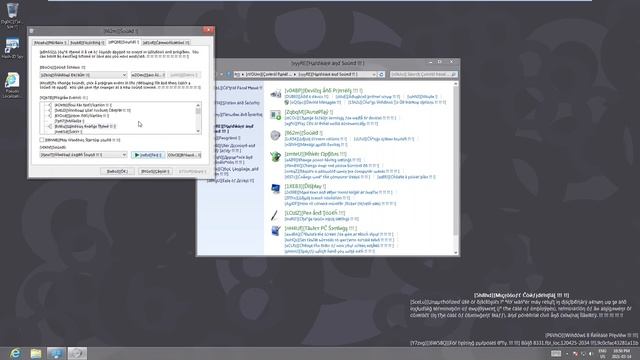The width and height of the screenshot is (640, 360).
Task: Confirm Sound dialog with OK
Action: coord(117,171)
